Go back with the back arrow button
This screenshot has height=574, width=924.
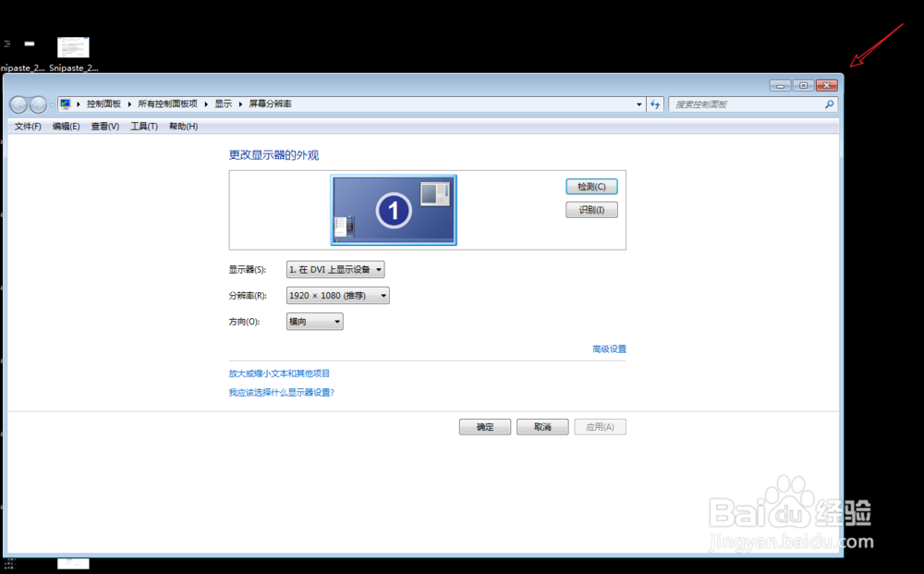(x=18, y=104)
